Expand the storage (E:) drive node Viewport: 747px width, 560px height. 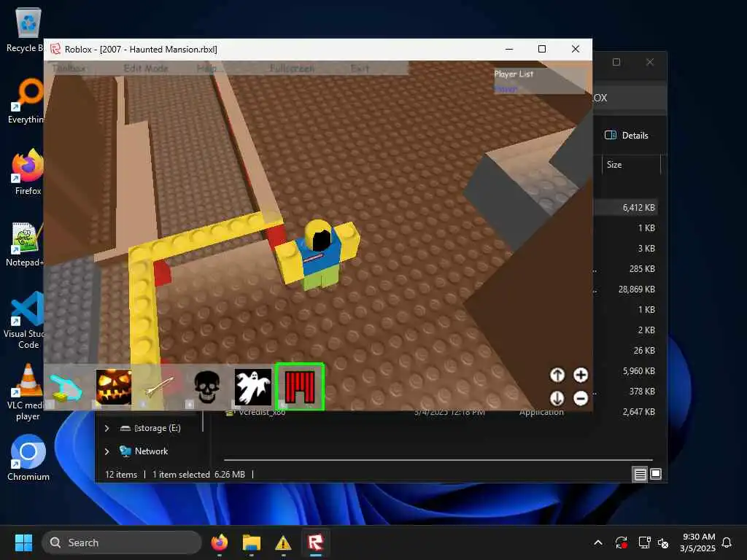pyautogui.click(x=107, y=428)
